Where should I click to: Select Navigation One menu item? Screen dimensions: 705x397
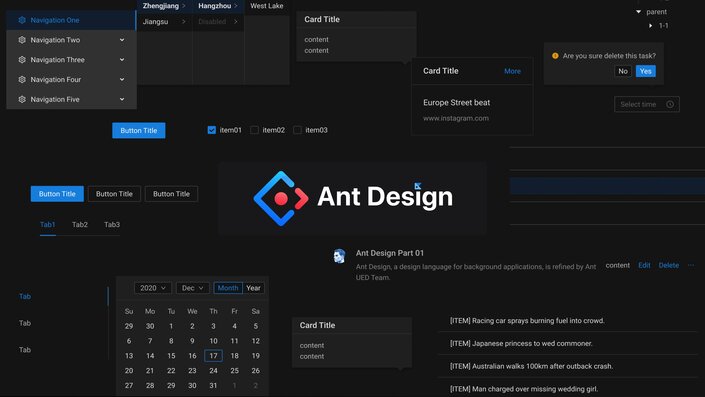[x=71, y=20]
